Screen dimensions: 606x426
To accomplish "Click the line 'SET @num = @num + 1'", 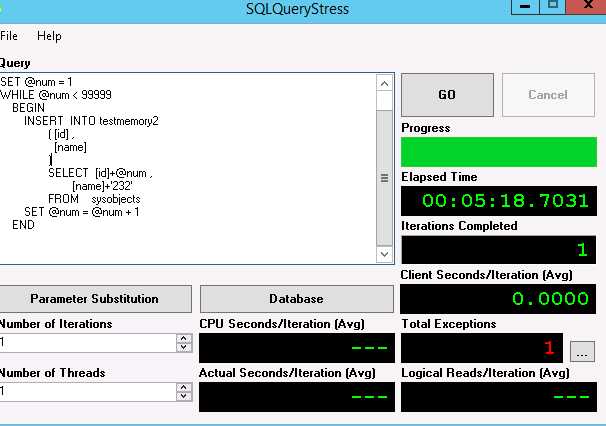I will tap(82, 212).
